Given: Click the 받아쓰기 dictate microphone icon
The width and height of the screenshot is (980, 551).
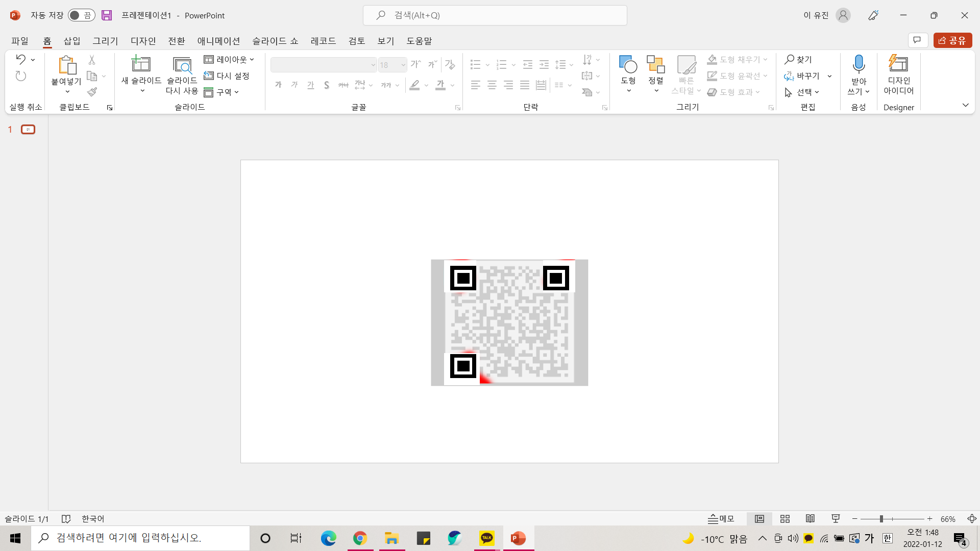Looking at the screenshot, I should [859, 64].
